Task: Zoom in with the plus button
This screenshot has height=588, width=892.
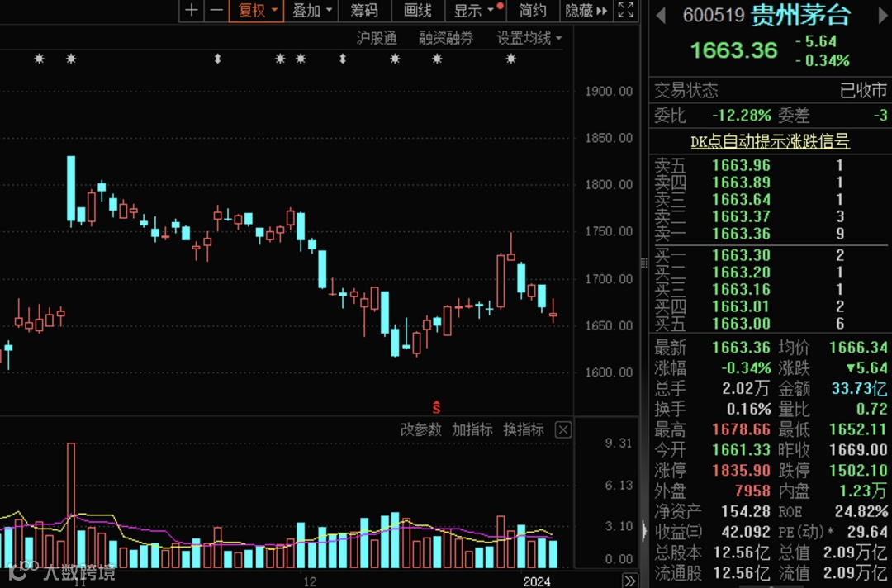Action: (x=192, y=10)
